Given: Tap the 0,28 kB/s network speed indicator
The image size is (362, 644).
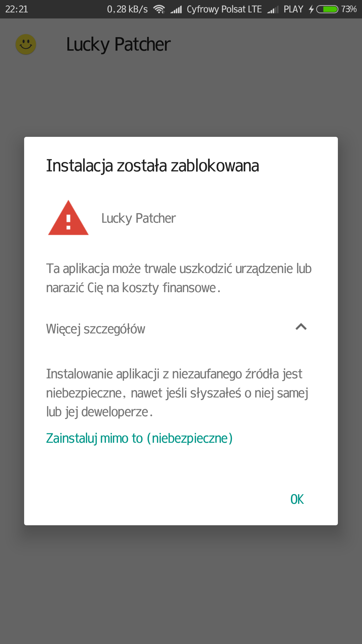Looking at the screenshot, I should [127, 9].
